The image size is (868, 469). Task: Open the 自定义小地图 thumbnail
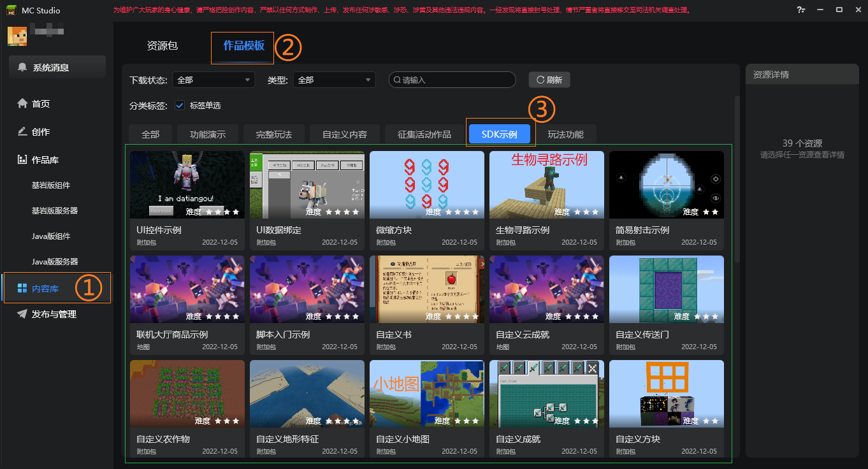[x=427, y=394]
